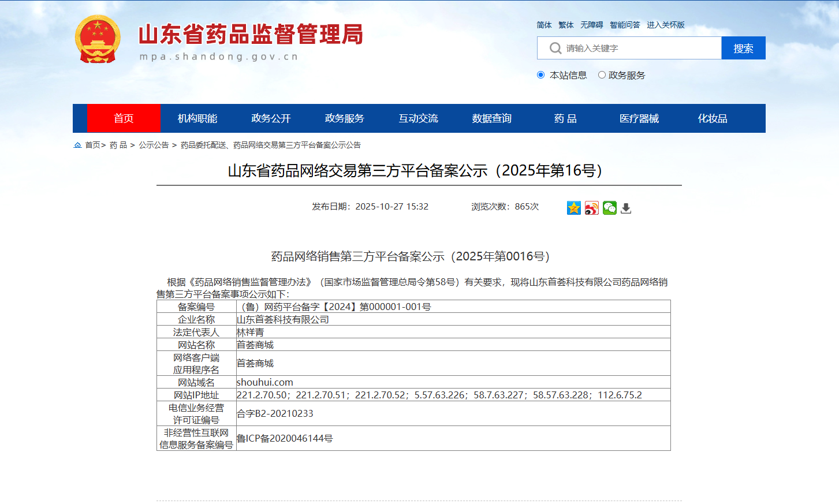Select the 政务服务 radio button
This screenshot has width=839, height=504.
pos(602,75)
